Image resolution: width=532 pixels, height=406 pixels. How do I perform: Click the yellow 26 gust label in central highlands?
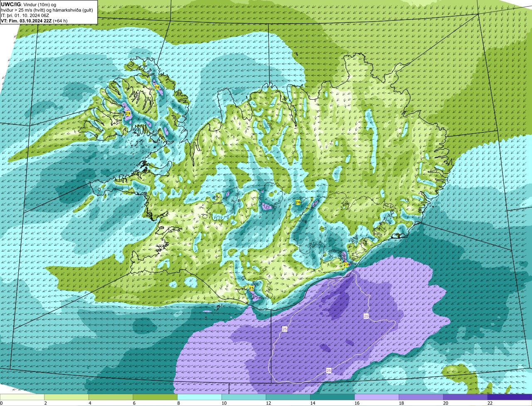click(298, 202)
